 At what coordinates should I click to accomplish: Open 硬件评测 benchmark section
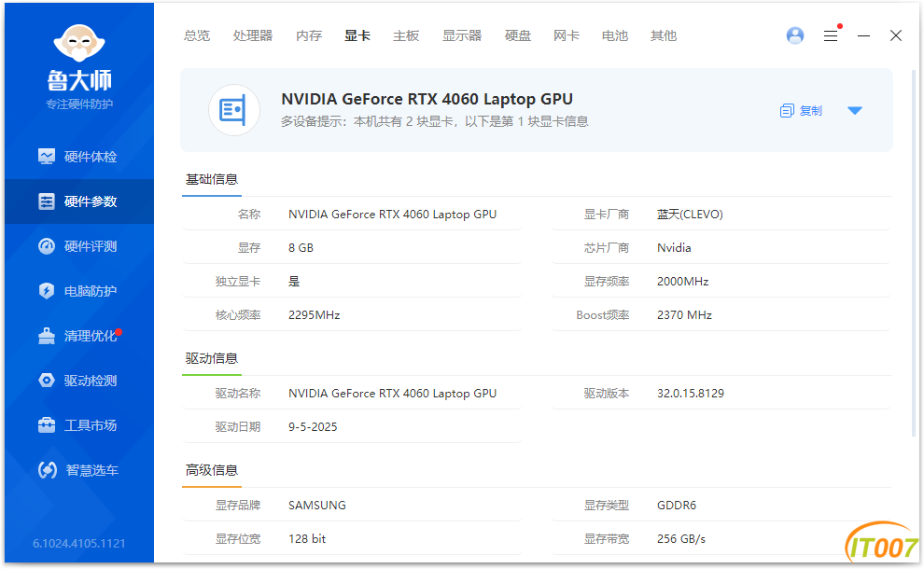(78, 246)
